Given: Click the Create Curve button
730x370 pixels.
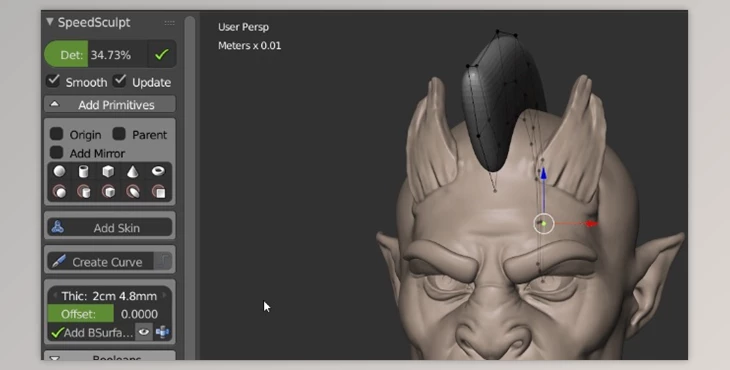Looking at the screenshot, I should pyautogui.click(x=101, y=262).
